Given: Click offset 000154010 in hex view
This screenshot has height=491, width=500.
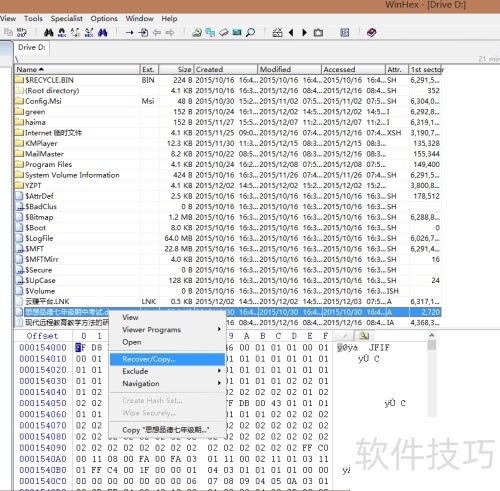Looking at the screenshot, I should 43,359.
